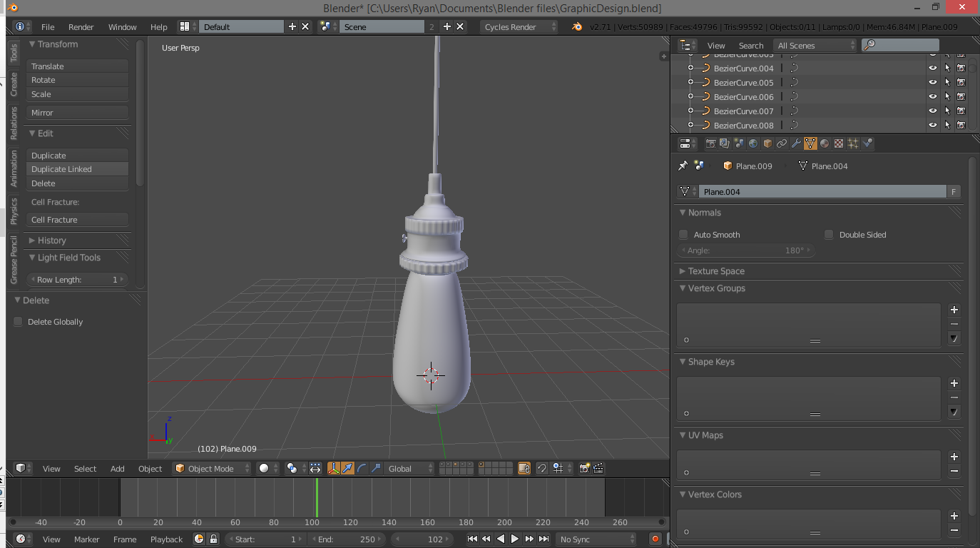Click the Normals Angle slider field
Image resolution: width=980 pixels, height=548 pixels.
746,250
